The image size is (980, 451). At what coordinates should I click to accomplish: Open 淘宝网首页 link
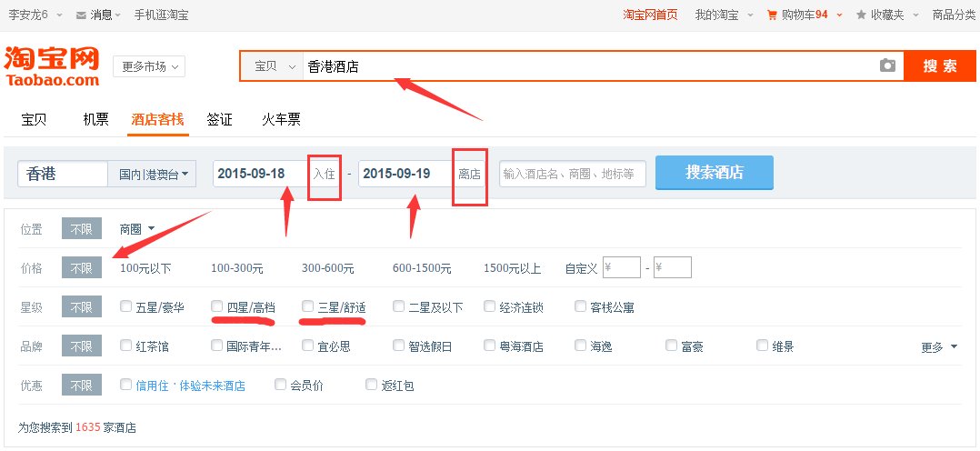(650, 15)
